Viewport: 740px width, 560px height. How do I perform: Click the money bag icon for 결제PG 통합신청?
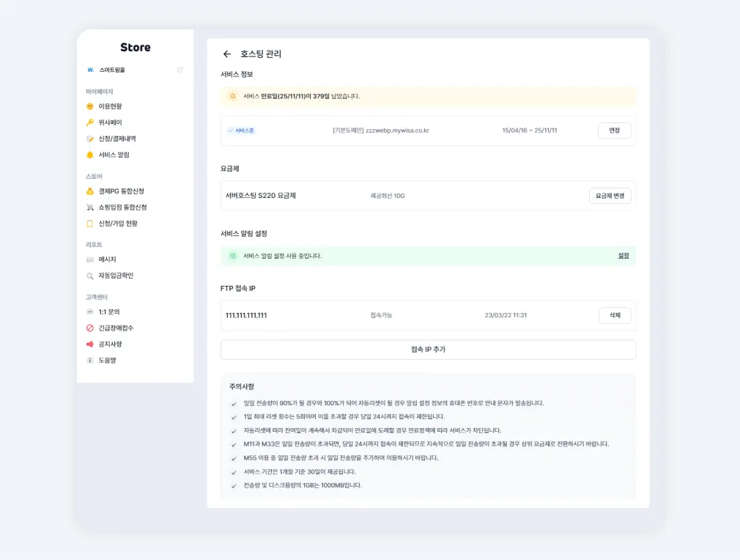90,191
